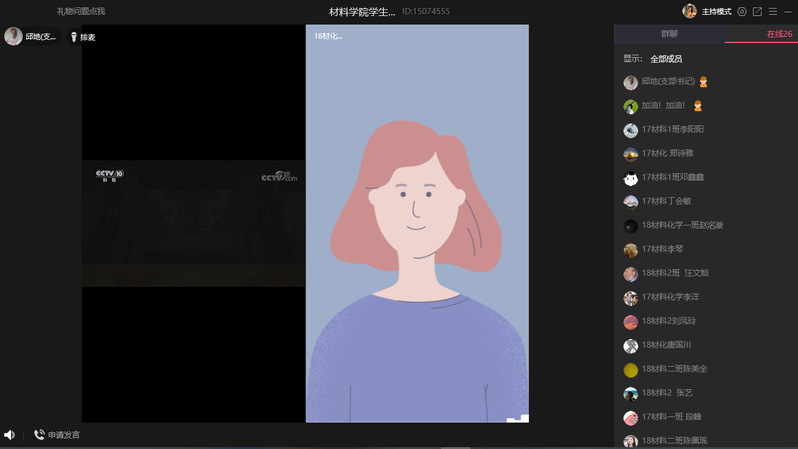
Task: Click the 排麦 microphone queue icon
Action: 74,37
